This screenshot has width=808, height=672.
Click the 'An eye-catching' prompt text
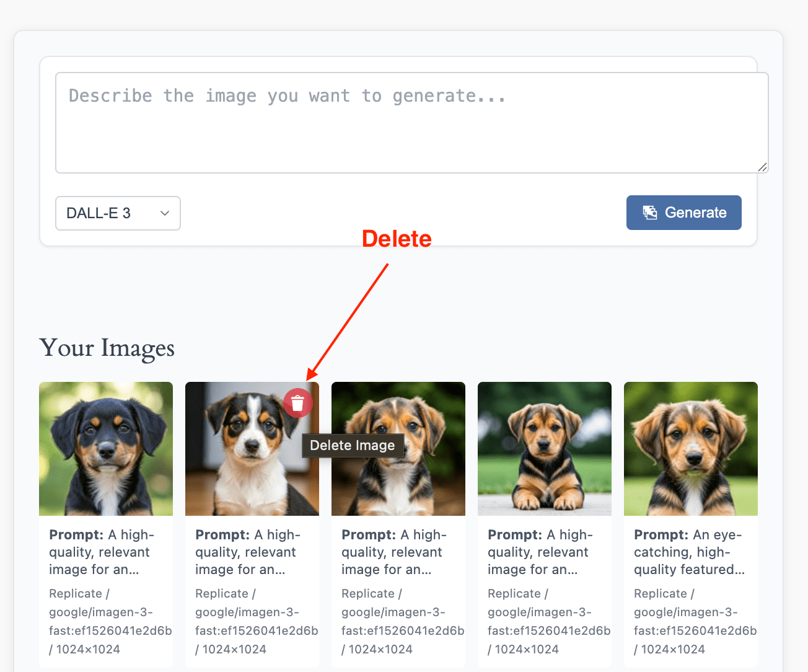pos(689,552)
